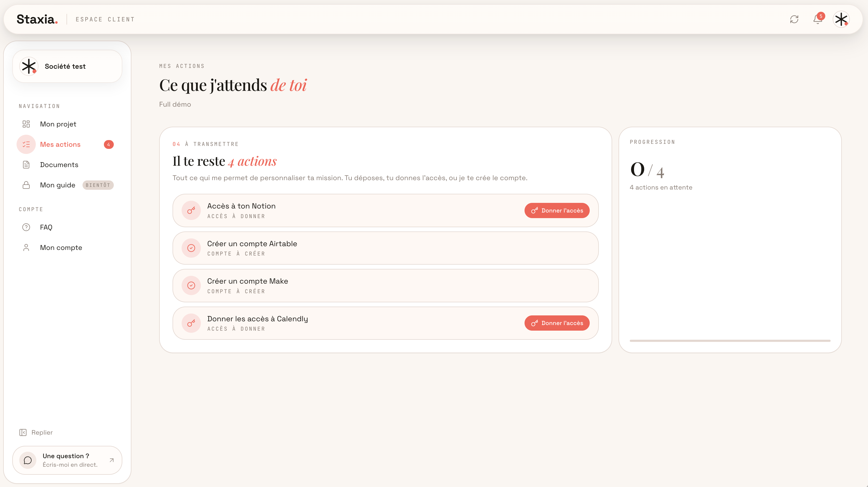The height and width of the screenshot is (487, 868).
Task: Click the FAQ question mark icon
Action: (x=26, y=227)
